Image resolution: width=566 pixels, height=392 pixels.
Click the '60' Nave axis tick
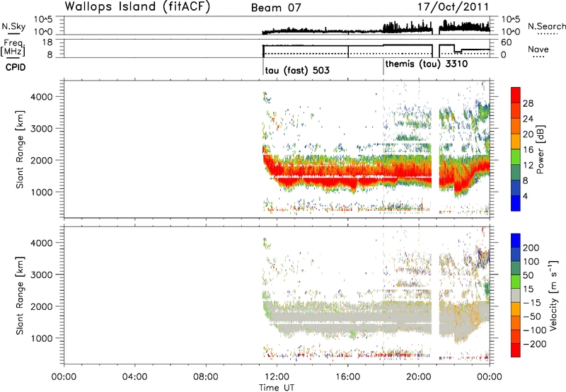pos(507,42)
